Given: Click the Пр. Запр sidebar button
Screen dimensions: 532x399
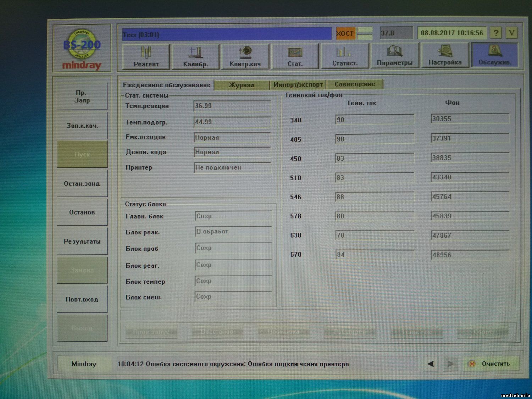Looking at the screenshot, I should click(82, 96).
